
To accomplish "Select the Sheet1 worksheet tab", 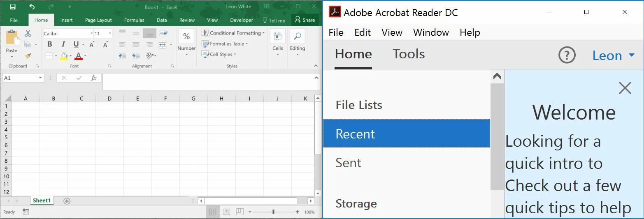I will 42,201.
